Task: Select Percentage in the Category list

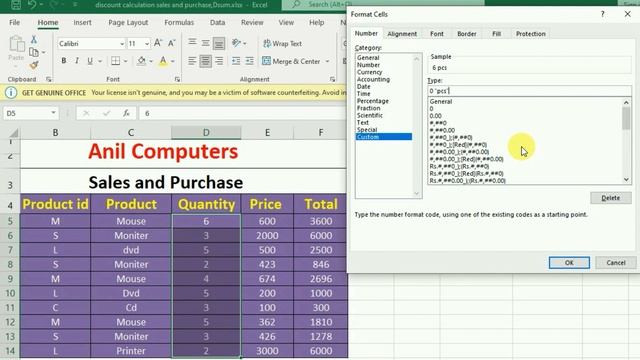Action: (x=373, y=101)
